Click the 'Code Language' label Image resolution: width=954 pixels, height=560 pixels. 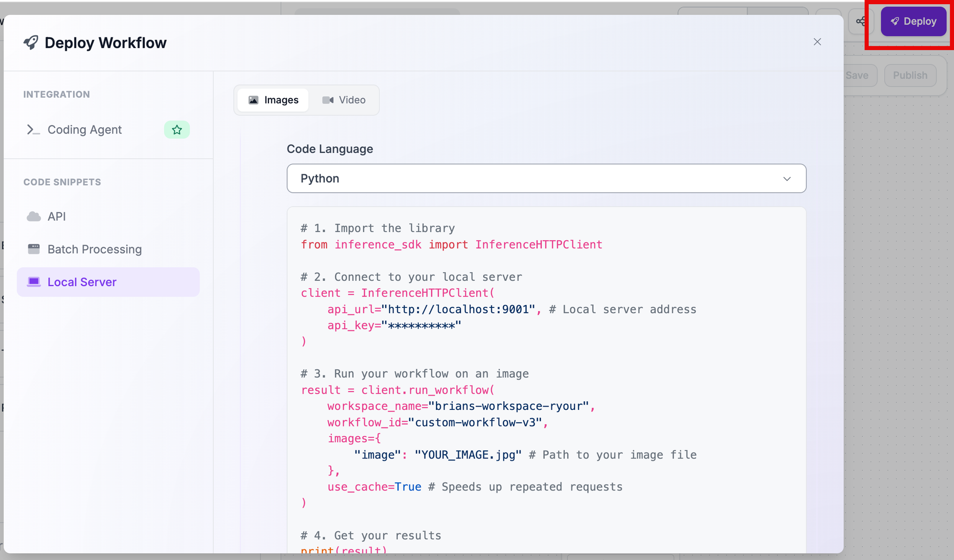(x=330, y=149)
